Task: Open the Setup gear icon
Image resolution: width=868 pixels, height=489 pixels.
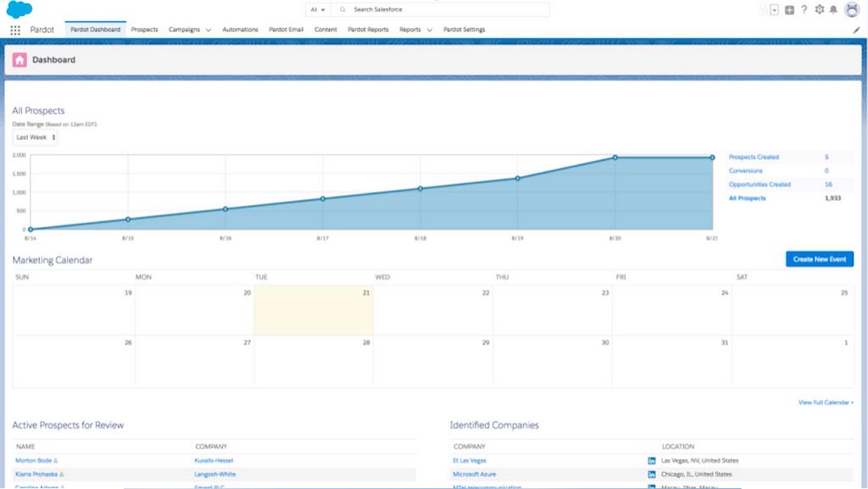Action: click(x=819, y=10)
